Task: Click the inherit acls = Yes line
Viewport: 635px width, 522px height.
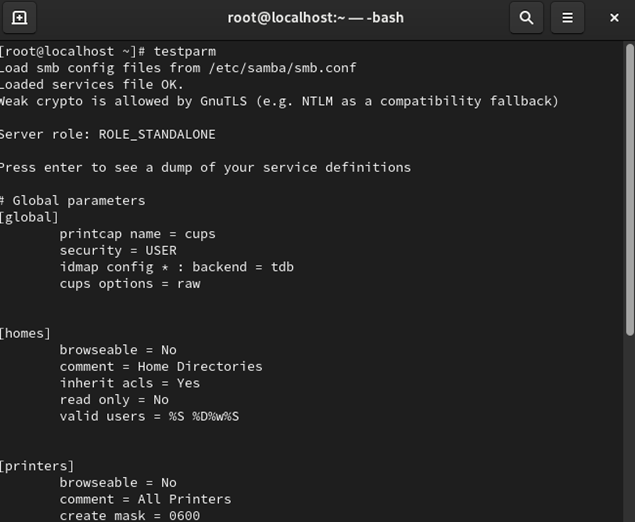Action: [x=129, y=383]
